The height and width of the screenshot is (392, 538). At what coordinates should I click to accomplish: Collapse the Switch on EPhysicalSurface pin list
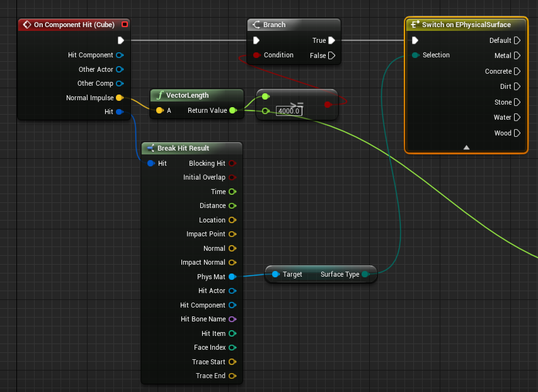(x=466, y=147)
